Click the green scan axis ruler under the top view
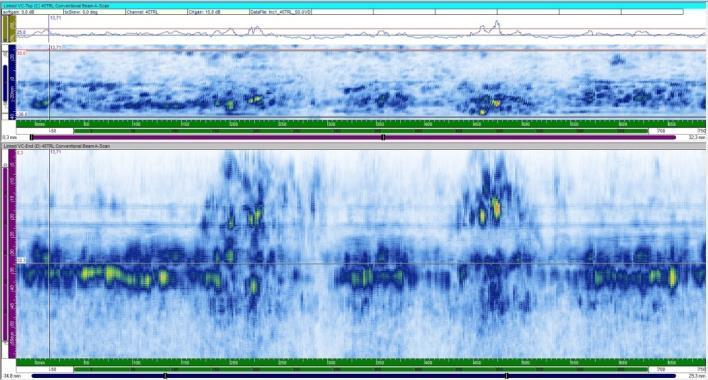The image size is (708, 380). tap(361, 124)
